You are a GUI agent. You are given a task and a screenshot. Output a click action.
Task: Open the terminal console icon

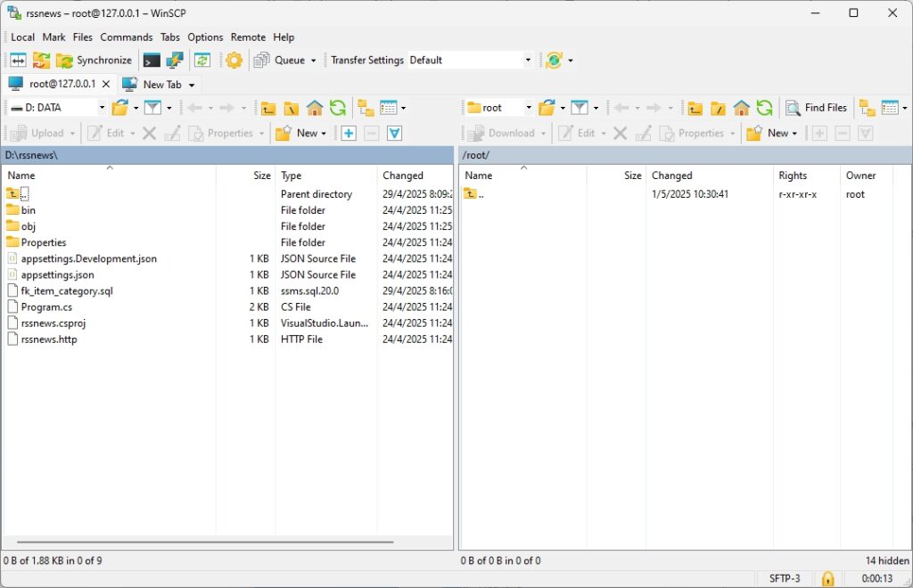(152, 60)
